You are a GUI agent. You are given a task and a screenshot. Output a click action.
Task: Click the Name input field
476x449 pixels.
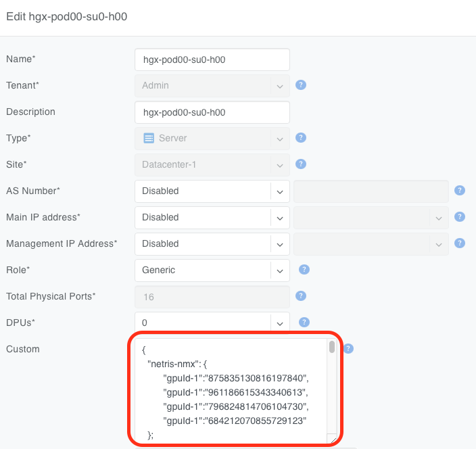[x=212, y=60]
